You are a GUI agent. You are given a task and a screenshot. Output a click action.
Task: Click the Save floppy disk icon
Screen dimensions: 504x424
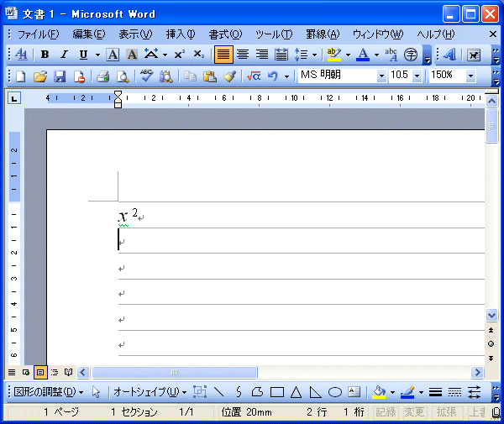pos(60,76)
